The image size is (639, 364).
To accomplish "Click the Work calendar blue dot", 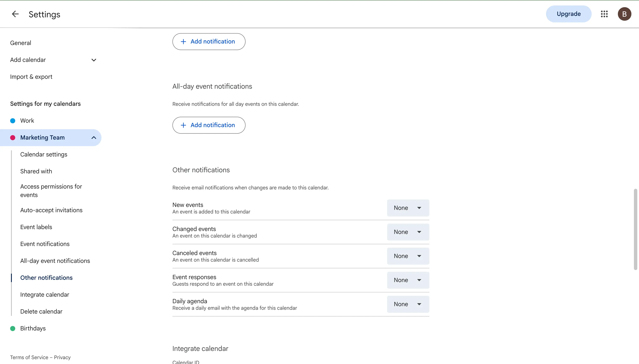I will [x=12, y=121].
